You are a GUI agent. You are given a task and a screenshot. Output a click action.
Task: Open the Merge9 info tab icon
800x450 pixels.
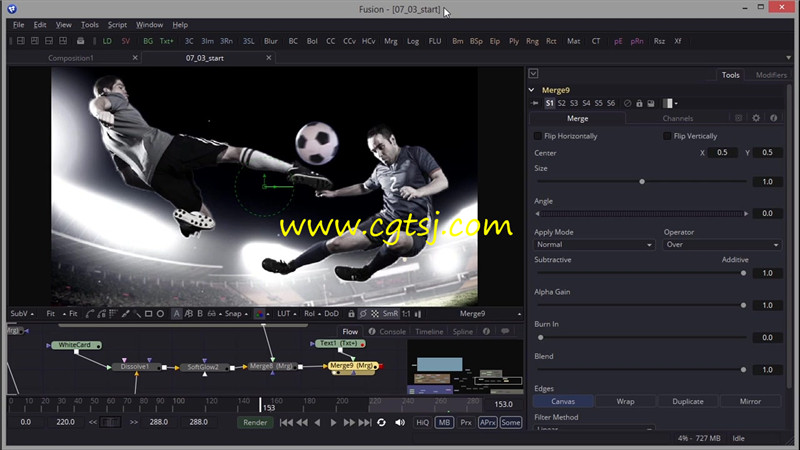[773, 118]
